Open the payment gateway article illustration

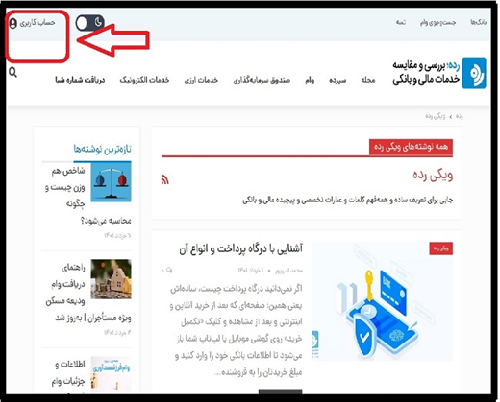[382, 302]
